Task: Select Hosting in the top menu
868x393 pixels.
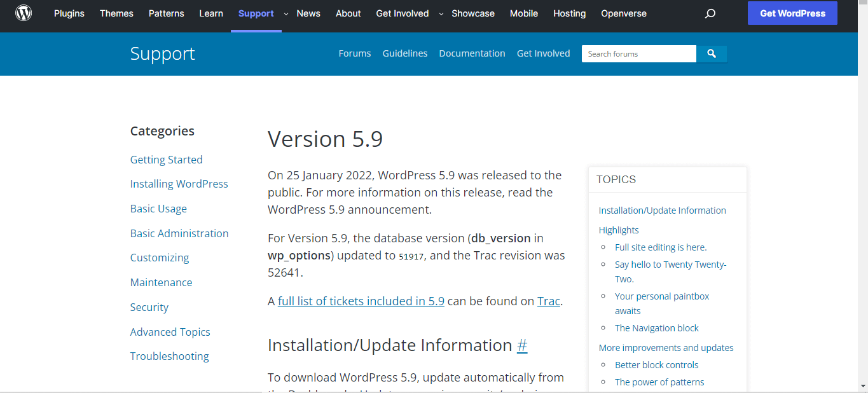Action: pos(570,13)
